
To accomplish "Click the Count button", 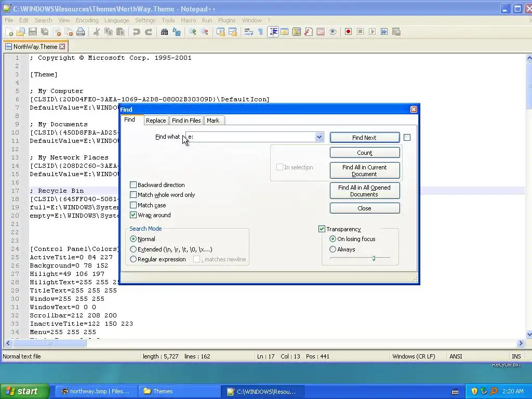I will pos(365,153).
